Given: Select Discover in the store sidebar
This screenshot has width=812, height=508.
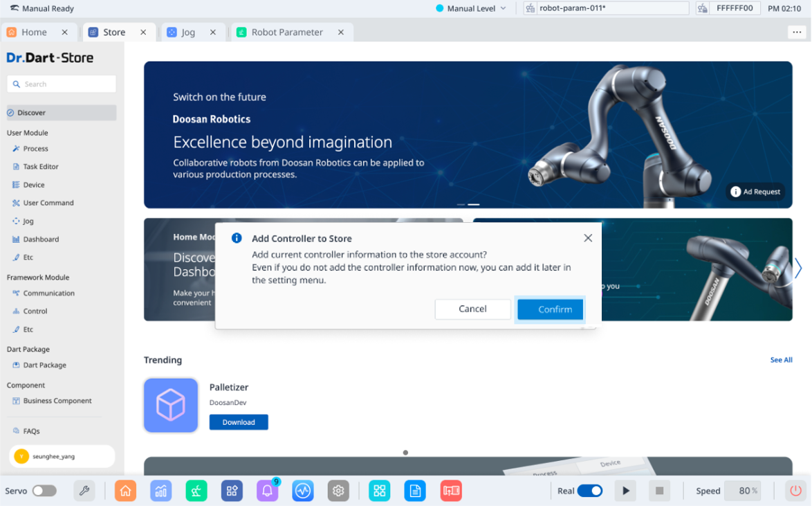Looking at the screenshot, I should 61,113.
